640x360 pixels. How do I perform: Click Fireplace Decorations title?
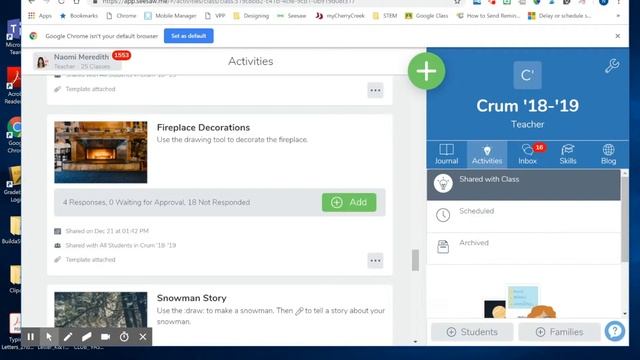(x=203, y=128)
